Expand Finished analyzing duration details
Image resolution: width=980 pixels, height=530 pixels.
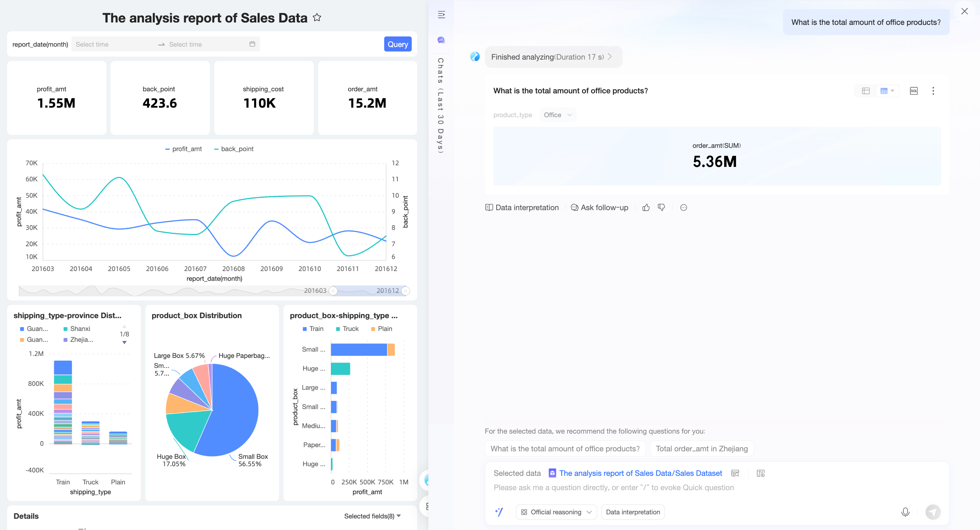553,57
